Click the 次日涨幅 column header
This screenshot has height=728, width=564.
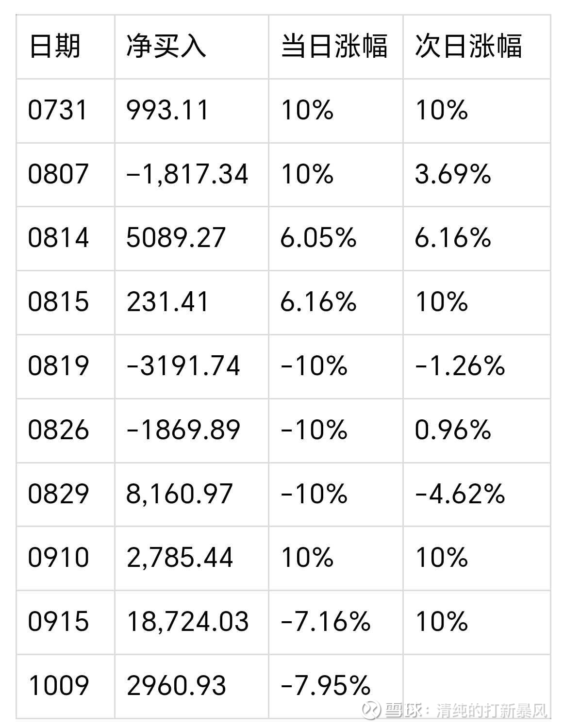coord(468,47)
